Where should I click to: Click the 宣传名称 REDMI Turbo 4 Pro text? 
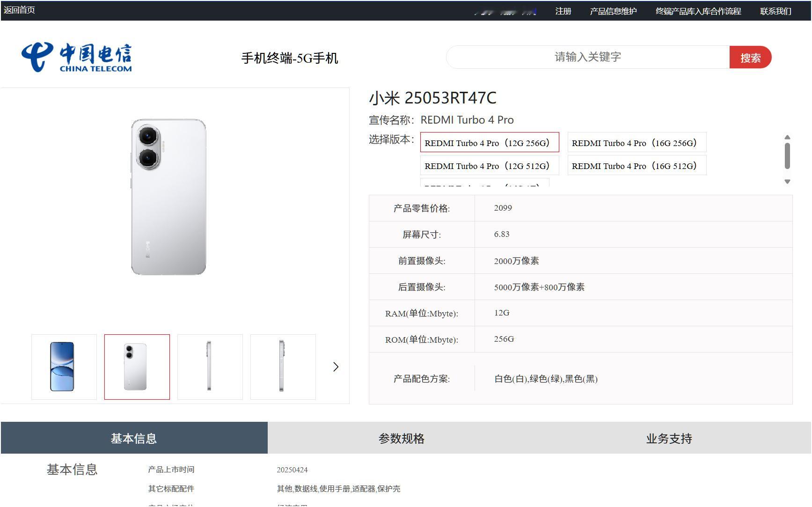[441, 120]
